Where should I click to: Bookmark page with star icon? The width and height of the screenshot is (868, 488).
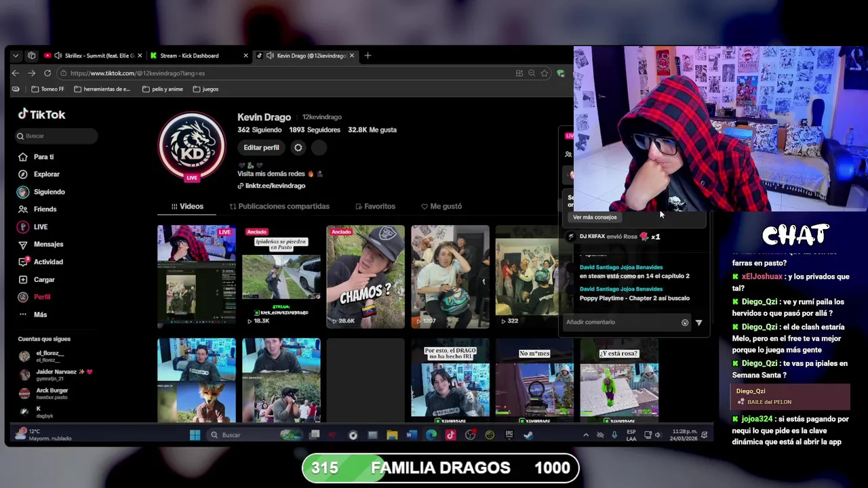click(544, 73)
